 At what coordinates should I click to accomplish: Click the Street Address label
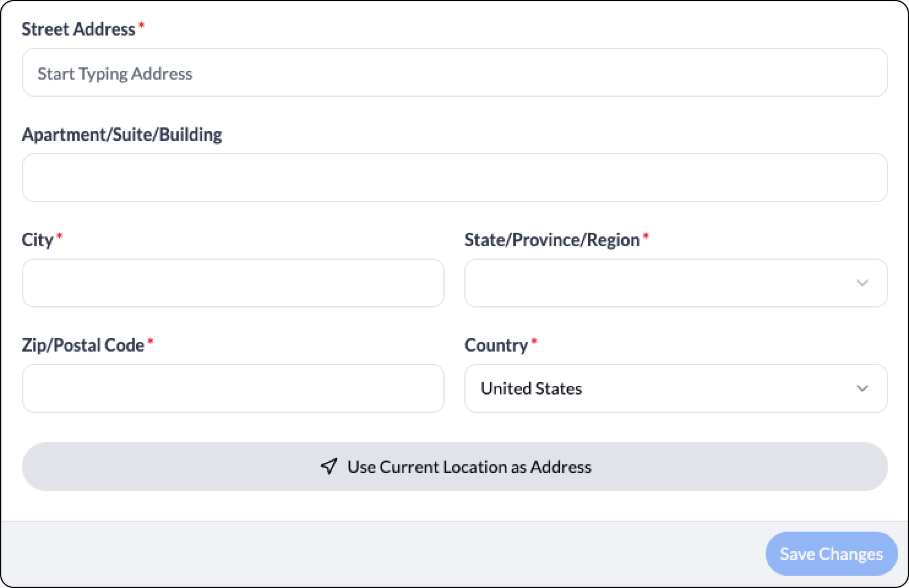pyautogui.click(x=78, y=29)
